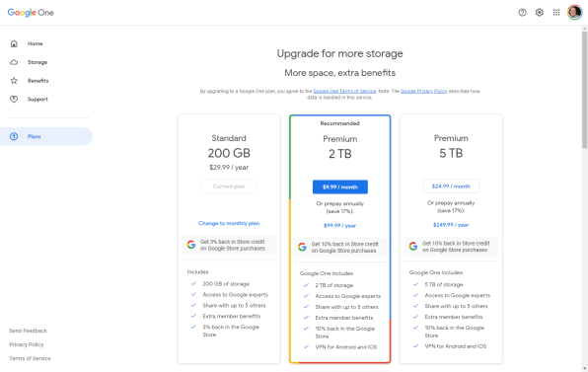Select the Plans menu item
588x372 pixels.
(46, 136)
